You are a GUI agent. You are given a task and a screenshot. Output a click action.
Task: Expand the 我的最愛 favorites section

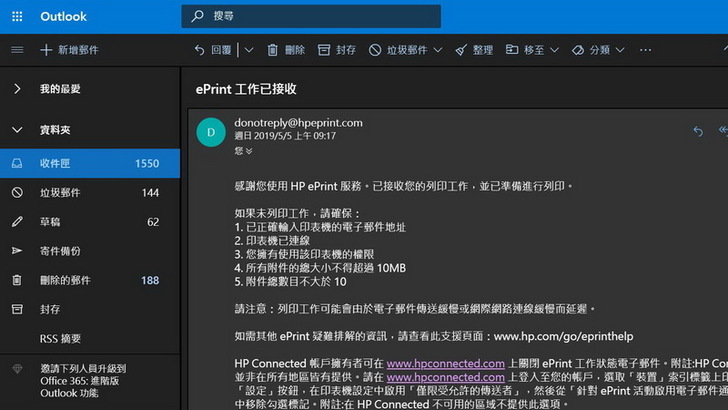[x=17, y=89]
